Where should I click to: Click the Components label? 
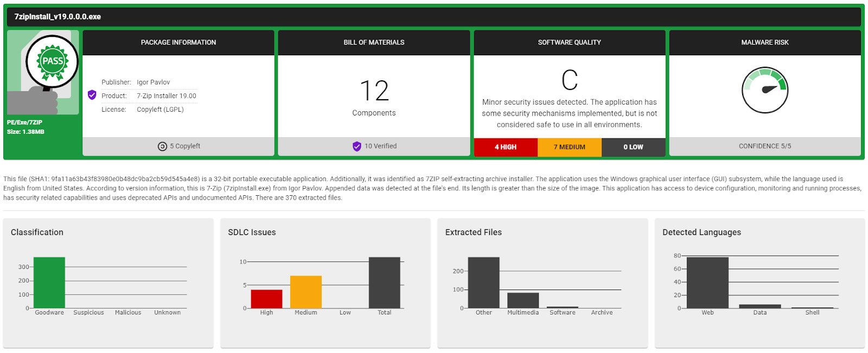pos(374,113)
